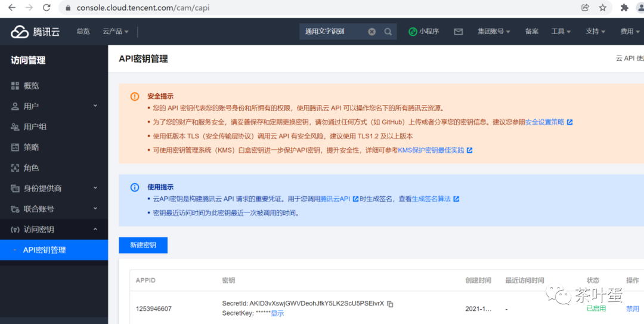Expand the 集团账号 dropdown
Image resolution: width=644 pixels, height=324 pixels.
click(x=494, y=31)
